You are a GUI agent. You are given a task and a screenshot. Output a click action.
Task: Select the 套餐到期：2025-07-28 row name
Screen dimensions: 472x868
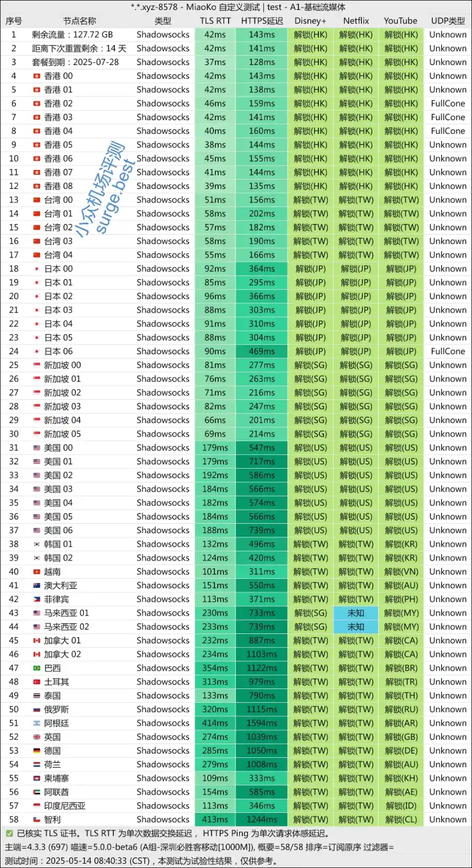76,62
